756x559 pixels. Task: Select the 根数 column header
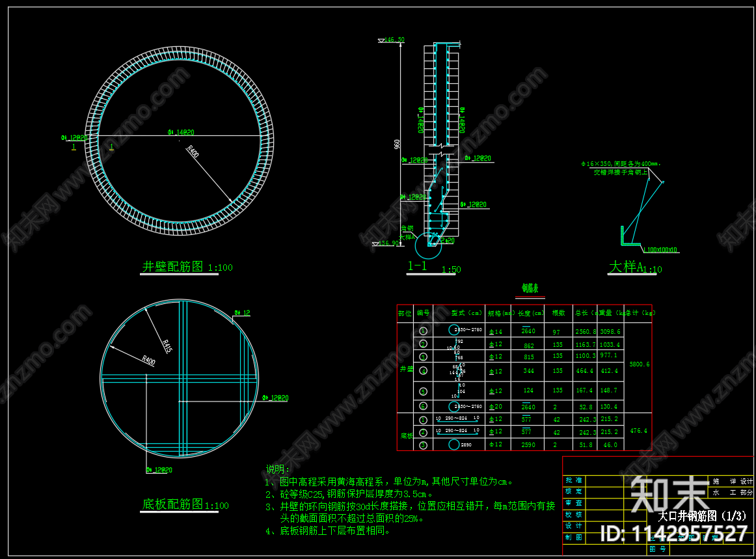tap(558, 313)
